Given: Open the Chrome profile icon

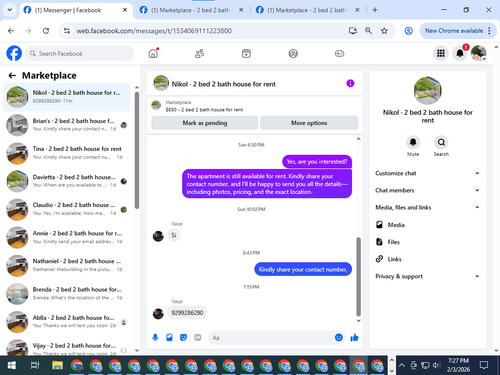Looking at the screenshot, I should (x=409, y=31).
